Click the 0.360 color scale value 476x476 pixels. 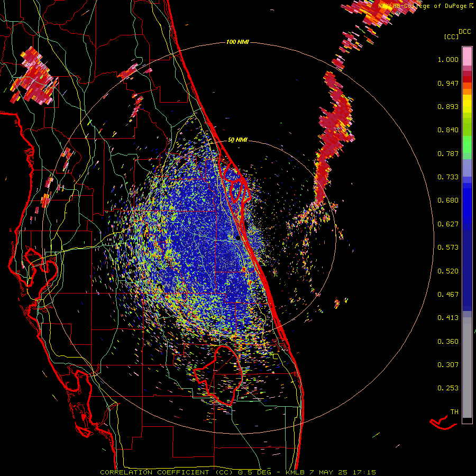point(448,342)
